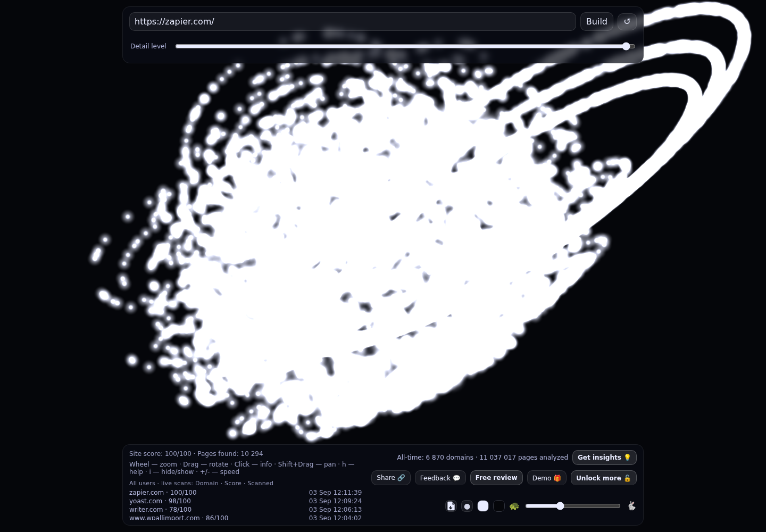
Task: Click the download file icon
Action: point(451,506)
